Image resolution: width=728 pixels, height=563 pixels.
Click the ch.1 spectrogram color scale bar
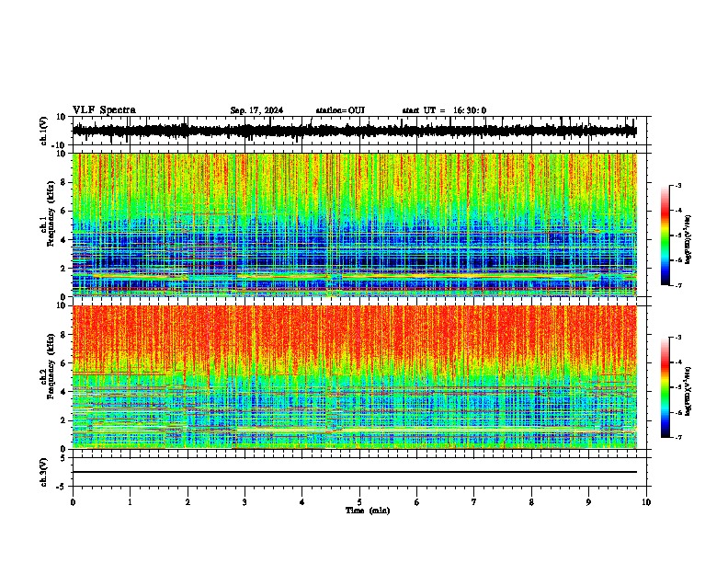pyautogui.click(x=665, y=236)
